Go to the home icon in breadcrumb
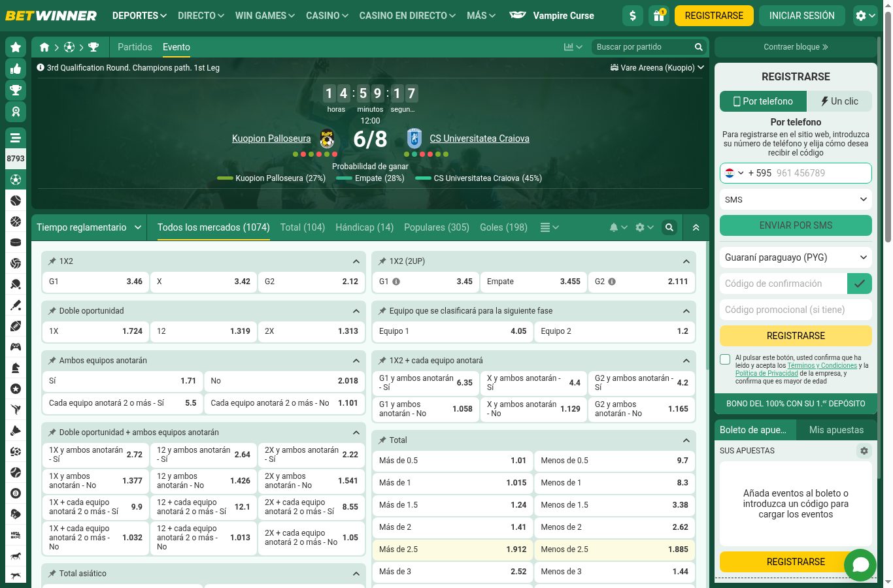Image resolution: width=893 pixels, height=588 pixels. (x=44, y=47)
